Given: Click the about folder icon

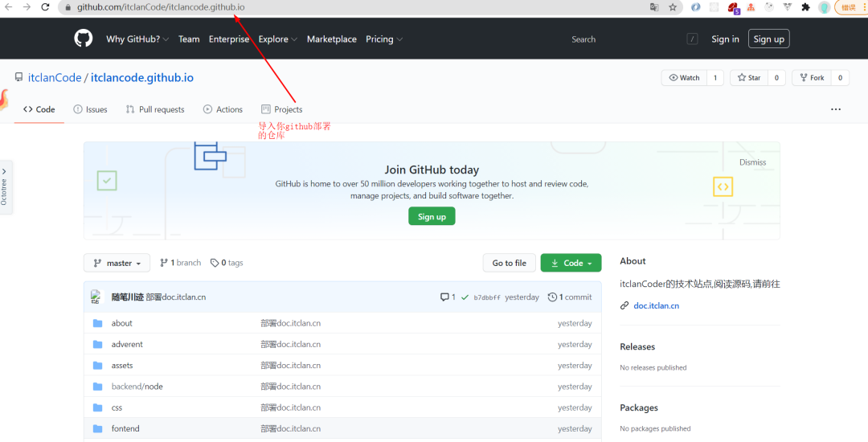Looking at the screenshot, I should coord(98,323).
